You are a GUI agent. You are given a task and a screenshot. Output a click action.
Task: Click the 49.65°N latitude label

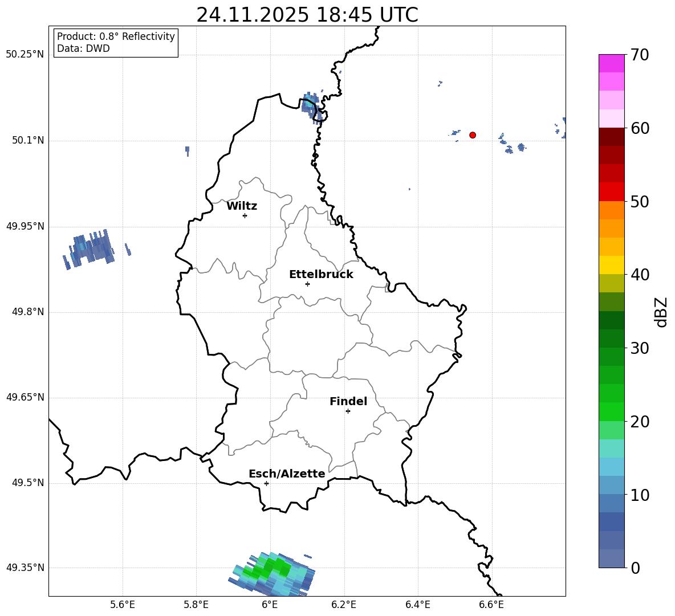coord(25,397)
